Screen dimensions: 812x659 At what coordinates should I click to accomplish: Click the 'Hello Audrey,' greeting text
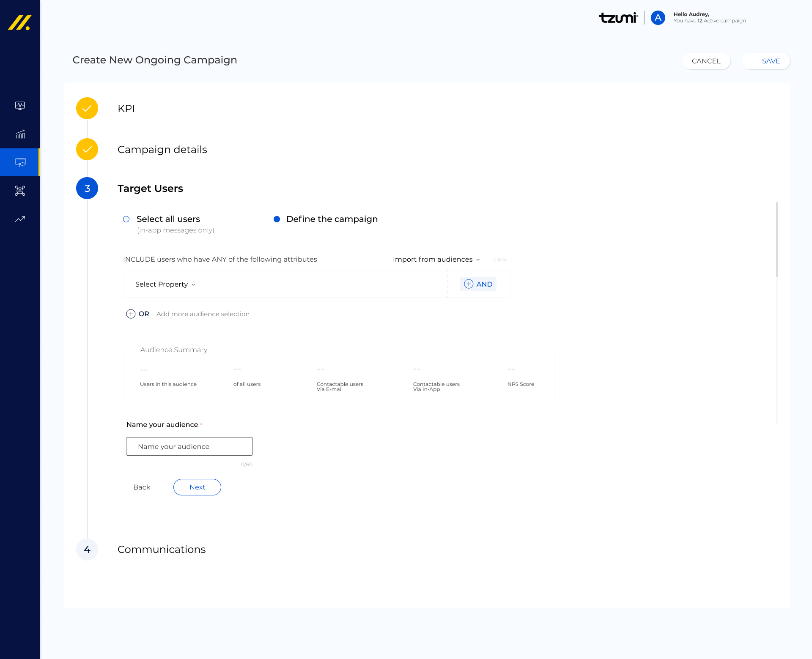coord(691,14)
